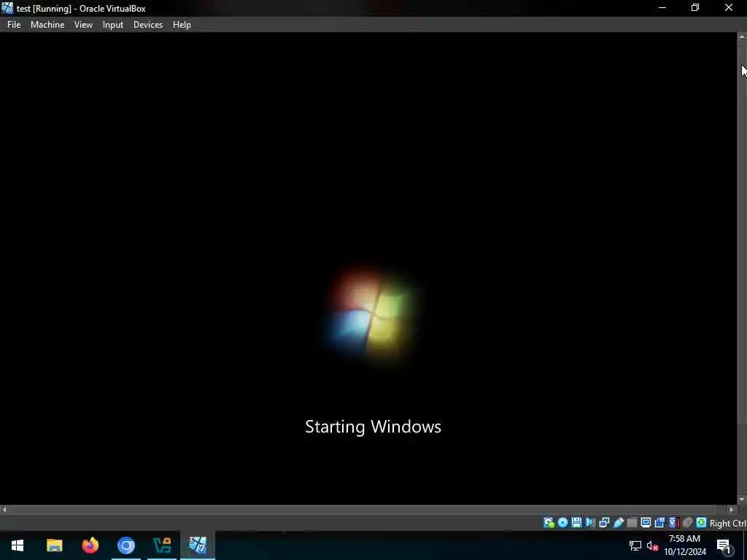Click the vertical scrollbar down arrow
Image resolution: width=747 pixels, height=560 pixels.
(x=742, y=499)
